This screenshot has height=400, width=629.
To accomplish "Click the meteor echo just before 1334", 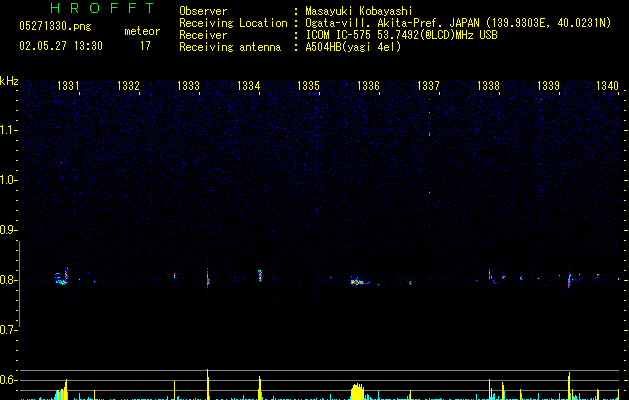I will tap(260, 275).
